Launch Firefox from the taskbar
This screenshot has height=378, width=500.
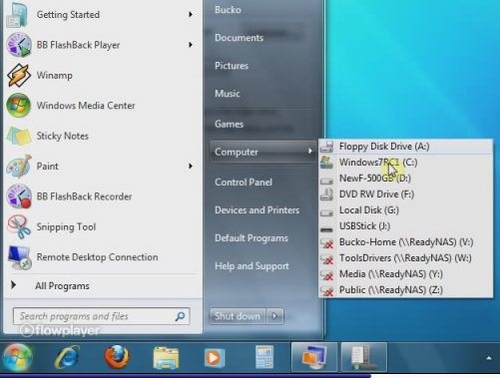click(117, 357)
